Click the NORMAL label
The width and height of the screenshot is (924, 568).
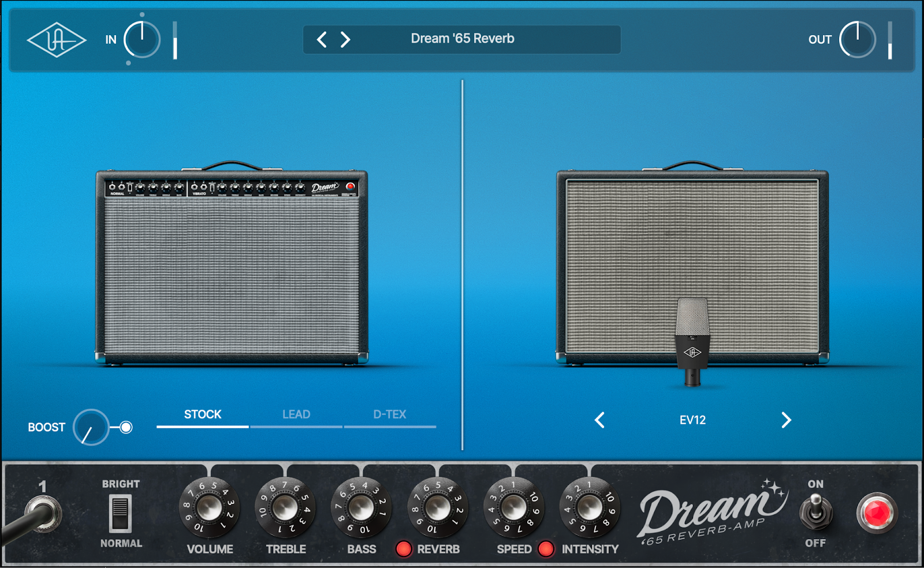121,543
